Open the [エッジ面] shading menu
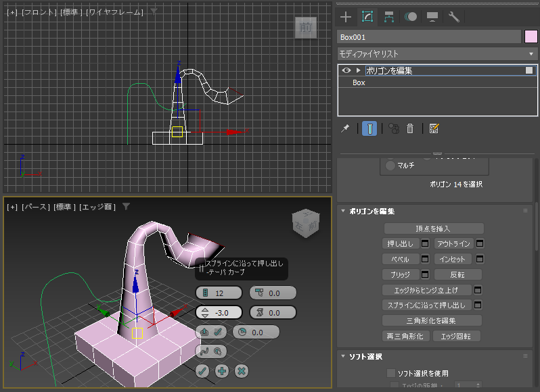 click(x=97, y=207)
